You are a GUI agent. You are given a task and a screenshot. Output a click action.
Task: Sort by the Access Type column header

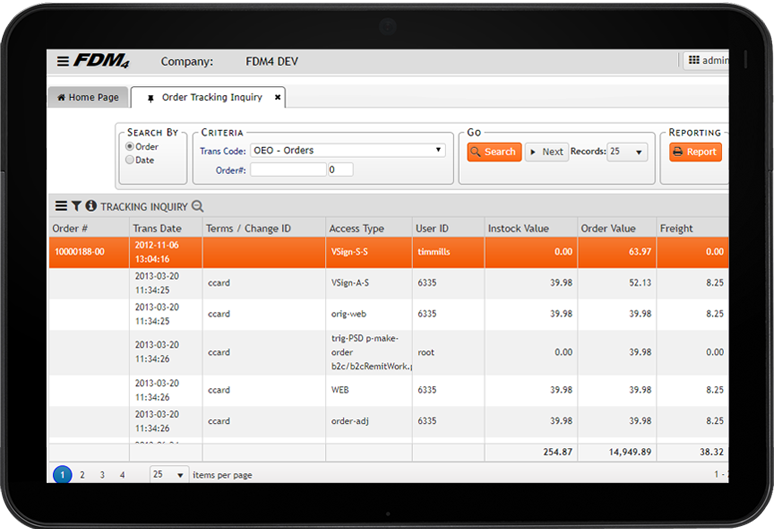pyautogui.click(x=369, y=228)
